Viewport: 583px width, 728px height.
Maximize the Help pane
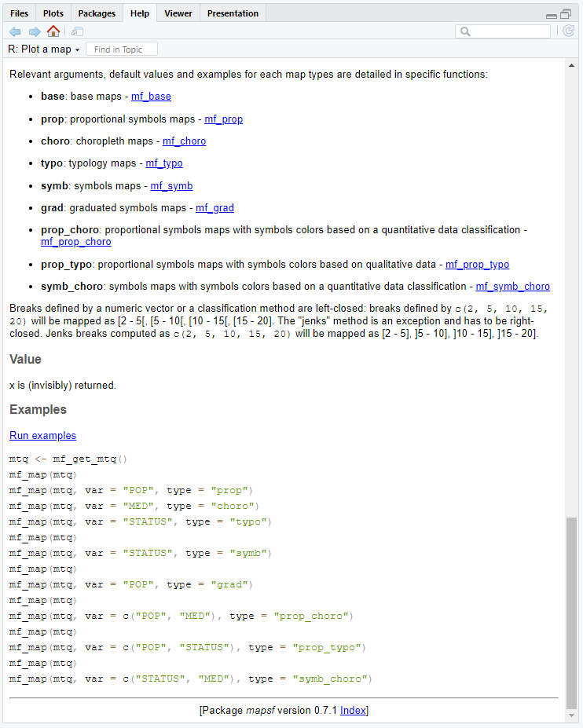pyautogui.click(x=566, y=14)
